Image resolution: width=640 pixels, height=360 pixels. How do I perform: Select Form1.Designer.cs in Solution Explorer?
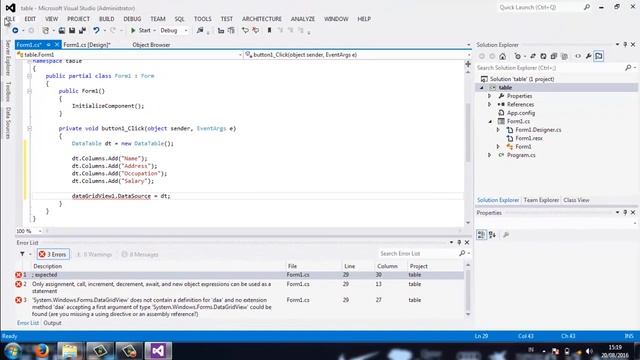(538, 130)
